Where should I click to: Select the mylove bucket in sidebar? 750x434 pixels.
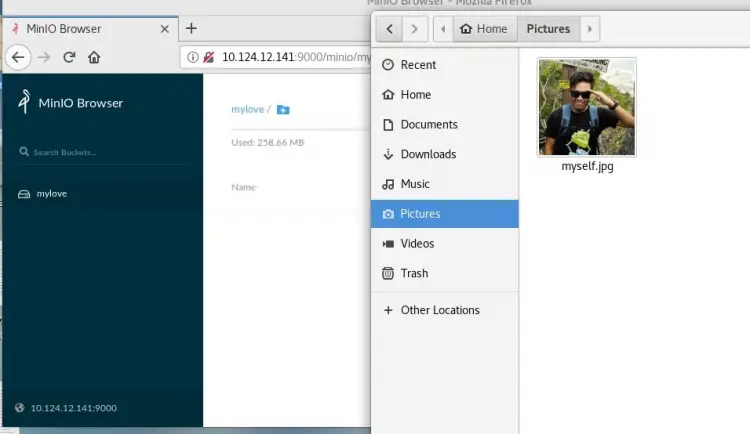(51, 193)
